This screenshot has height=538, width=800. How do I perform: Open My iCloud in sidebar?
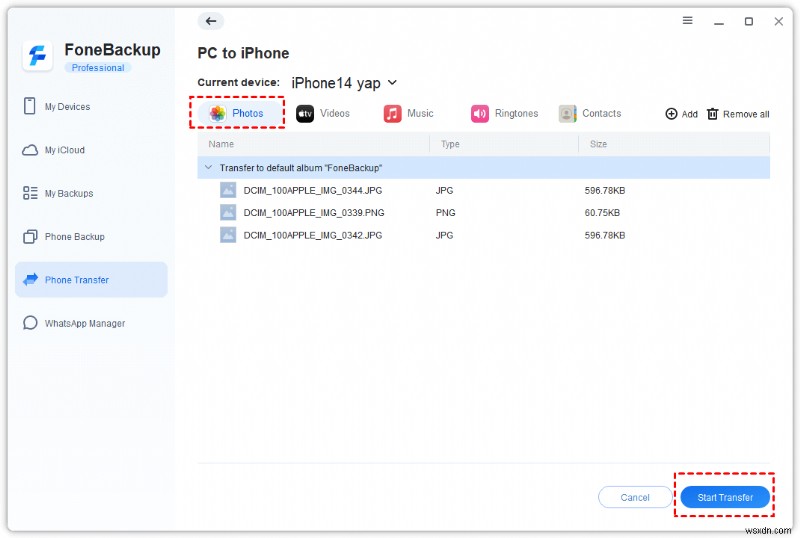click(x=91, y=150)
